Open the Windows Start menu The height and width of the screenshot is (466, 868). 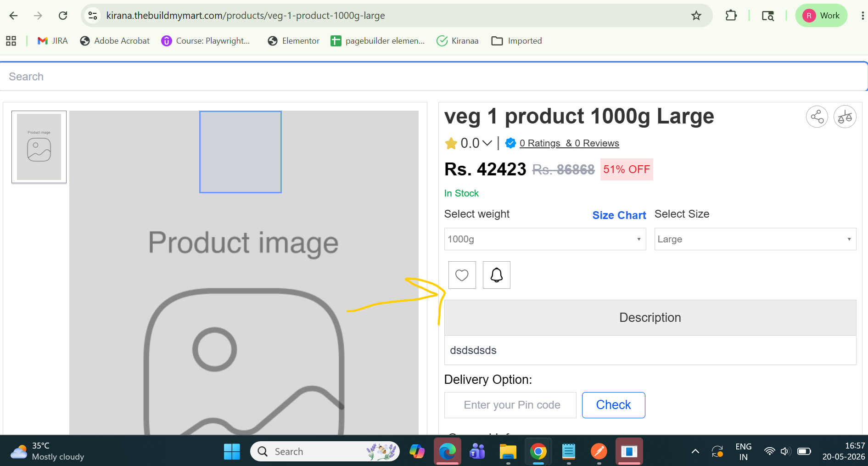pyautogui.click(x=232, y=452)
